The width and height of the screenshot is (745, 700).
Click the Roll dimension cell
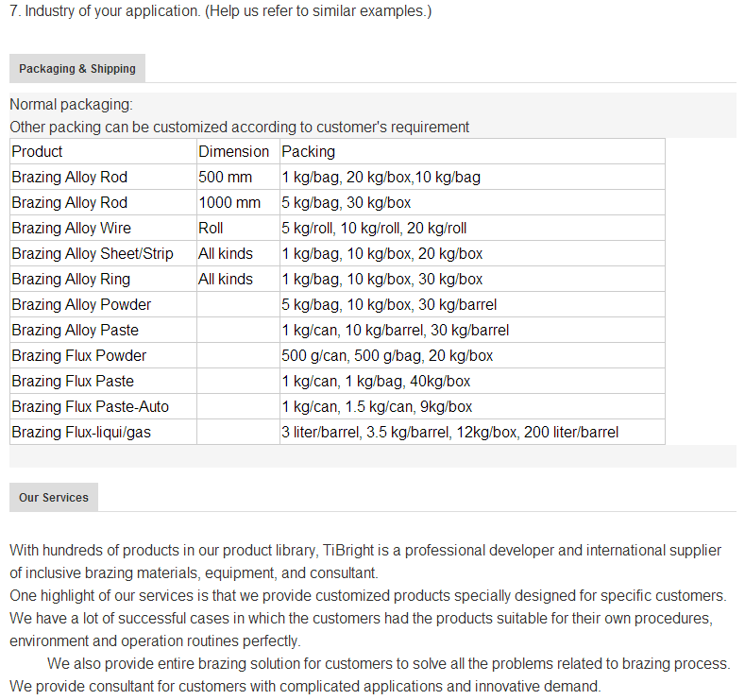pos(238,228)
